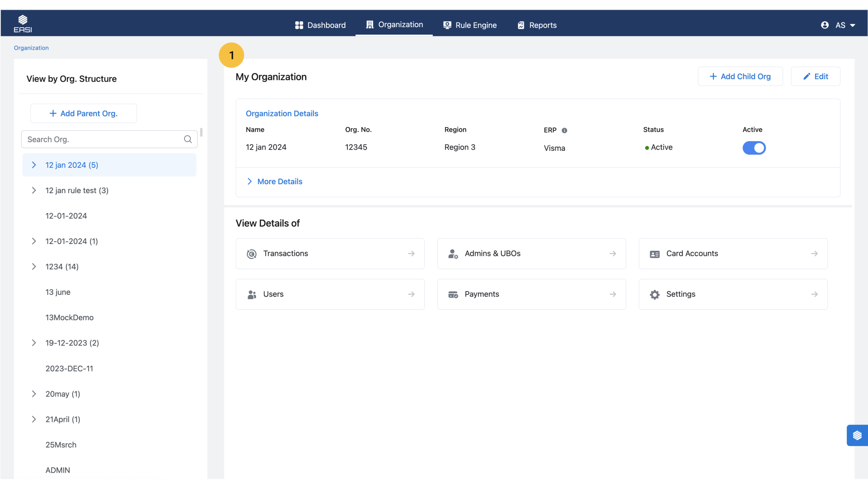The height and width of the screenshot is (488, 868).
Task: Select the 13MockDemo organization
Action: tap(70, 318)
